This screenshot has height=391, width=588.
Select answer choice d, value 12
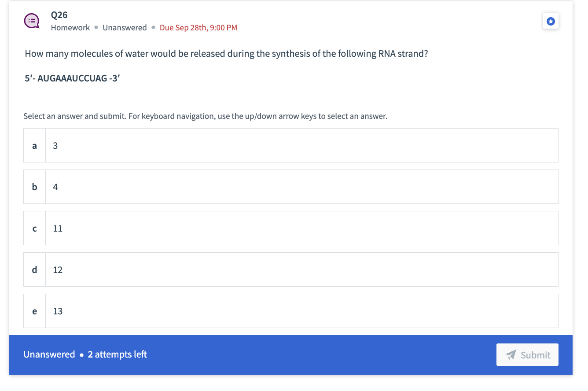tap(290, 269)
